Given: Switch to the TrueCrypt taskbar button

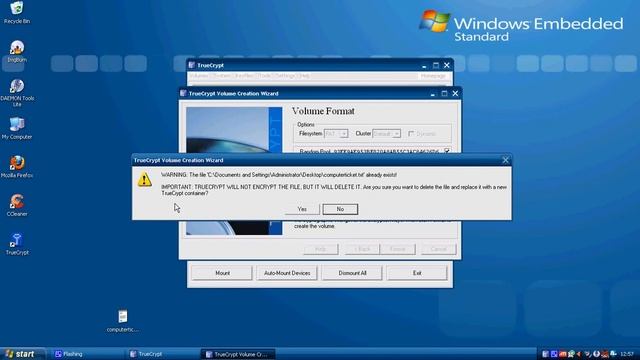Looking at the screenshot, I should coord(161,354).
